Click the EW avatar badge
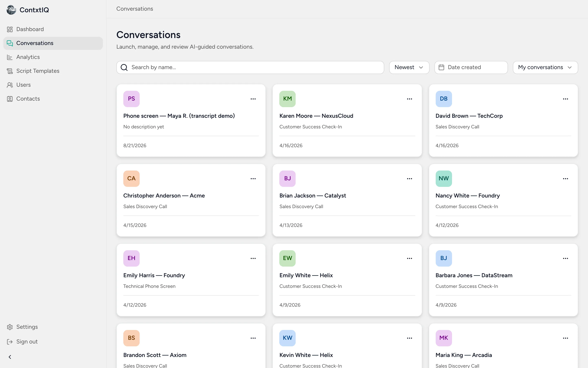 click(x=287, y=258)
